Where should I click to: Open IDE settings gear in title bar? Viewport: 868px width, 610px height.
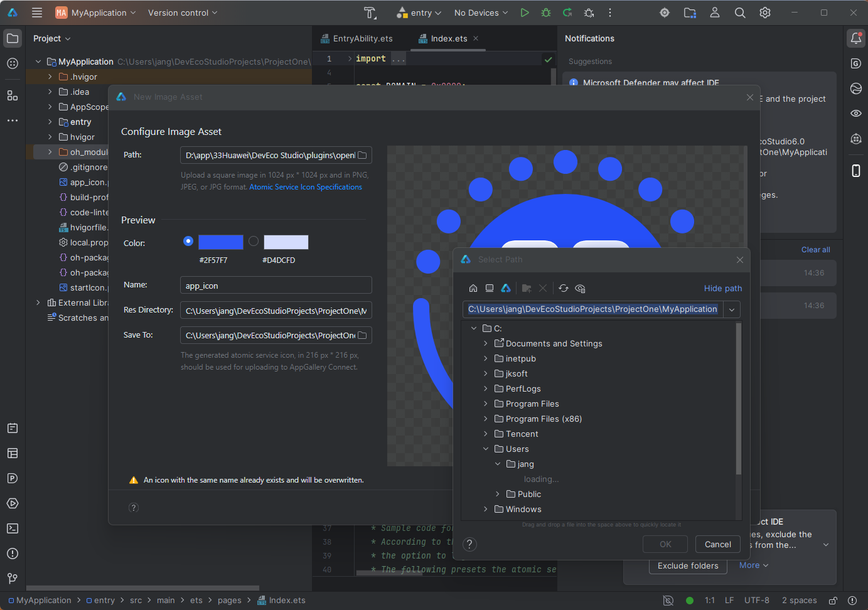765,13
